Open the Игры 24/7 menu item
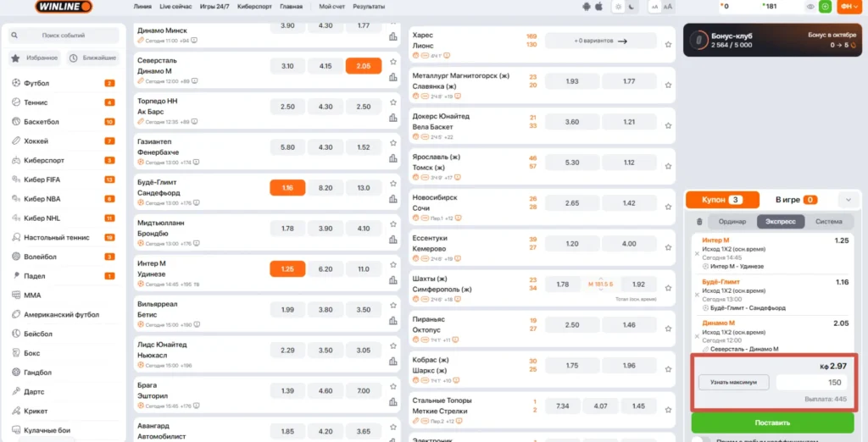 pyautogui.click(x=214, y=7)
